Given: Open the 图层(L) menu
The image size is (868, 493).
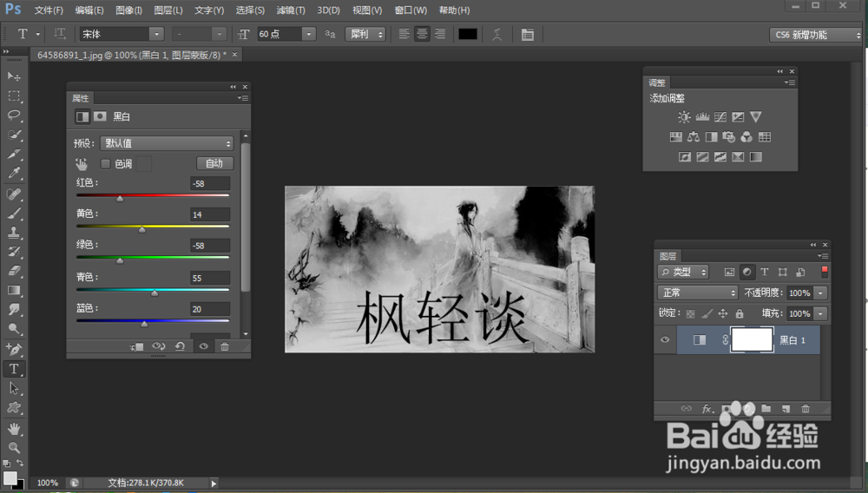Looking at the screenshot, I should click(x=168, y=10).
